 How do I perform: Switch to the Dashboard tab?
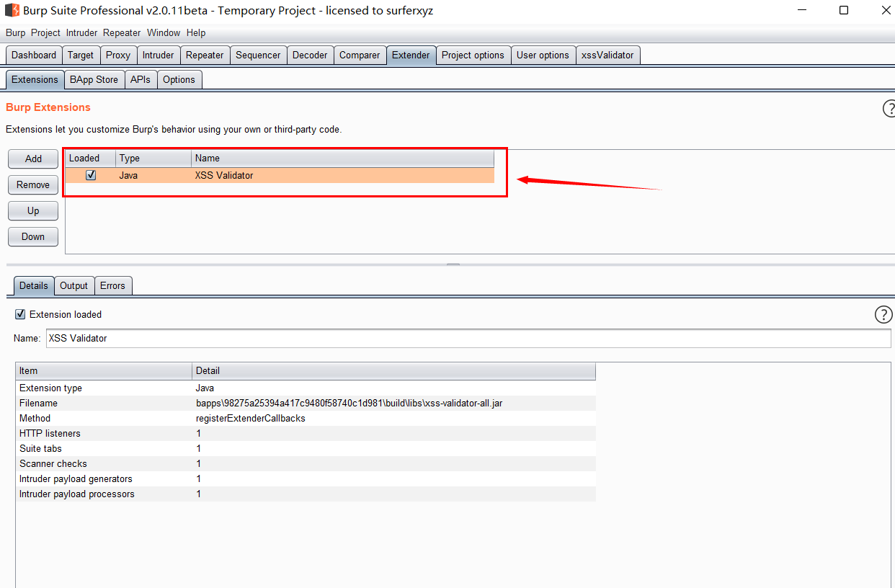coord(34,55)
